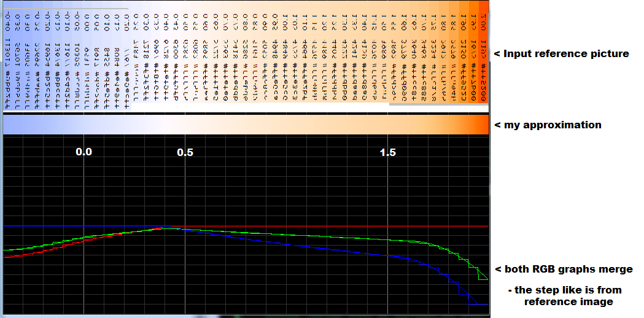Click the '< Input reference picture' label
This screenshot has height=318, width=644.
[x=561, y=53]
